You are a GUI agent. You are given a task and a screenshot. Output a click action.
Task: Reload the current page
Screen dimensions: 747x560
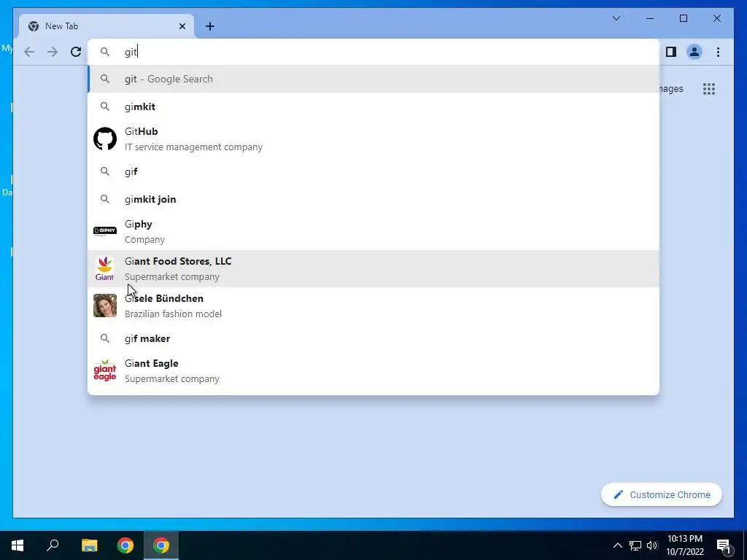point(76,52)
